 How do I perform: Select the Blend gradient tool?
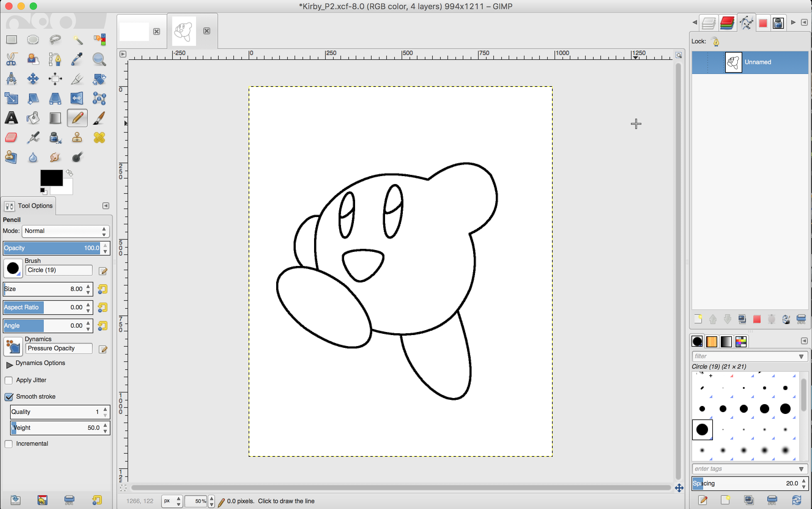coord(55,118)
